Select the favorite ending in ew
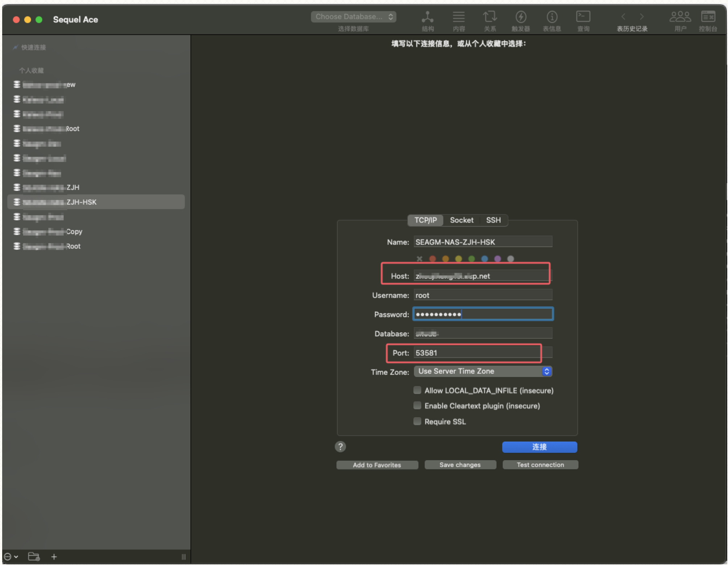Screen dimensions: 728x565 pos(96,84)
